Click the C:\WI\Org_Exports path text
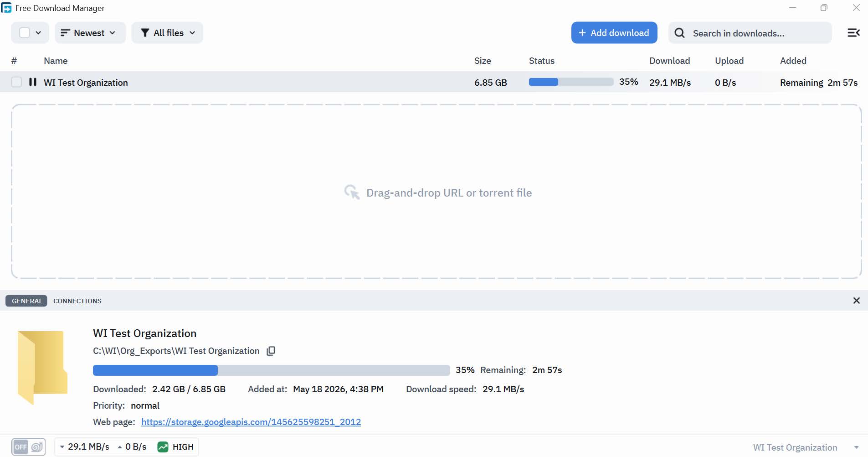 tap(176, 351)
